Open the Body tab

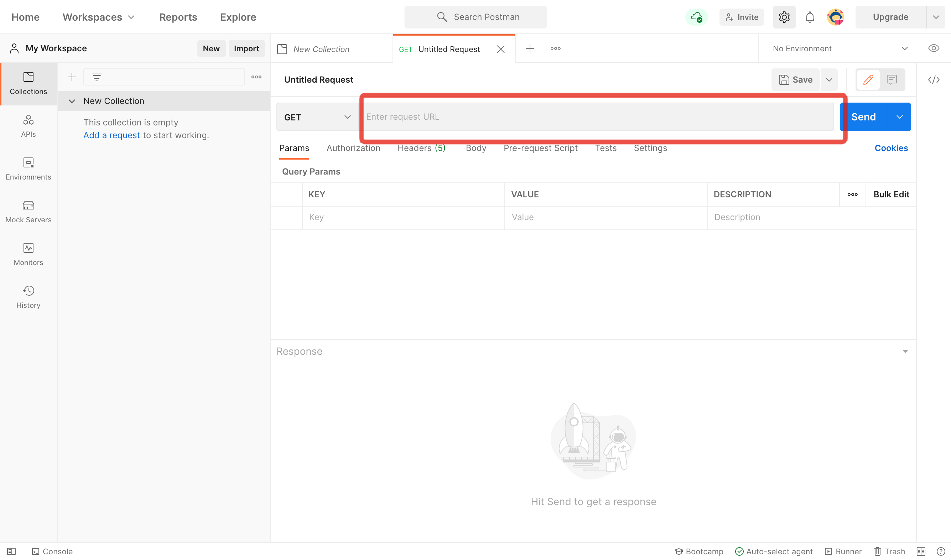click(x=475, y=148)
